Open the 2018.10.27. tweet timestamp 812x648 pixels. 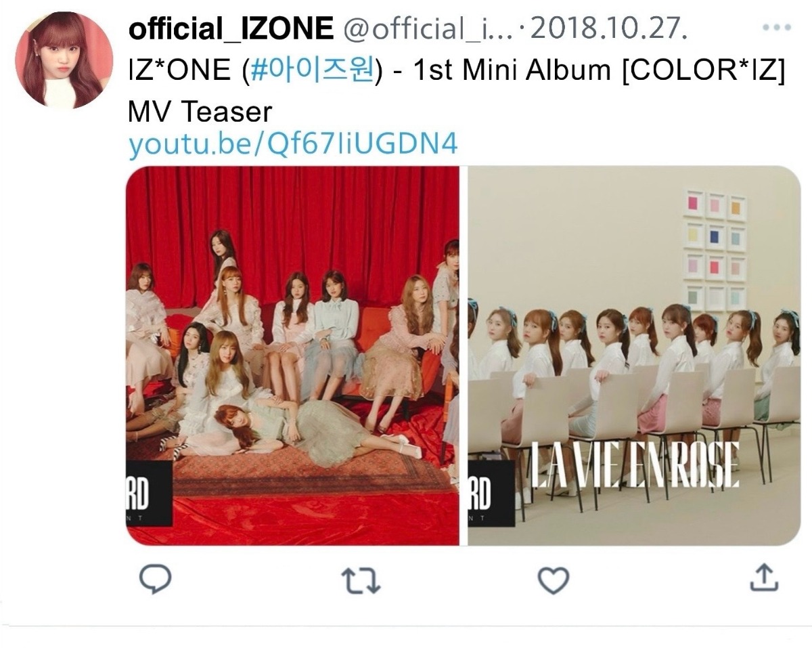click(x=610, y=29)
